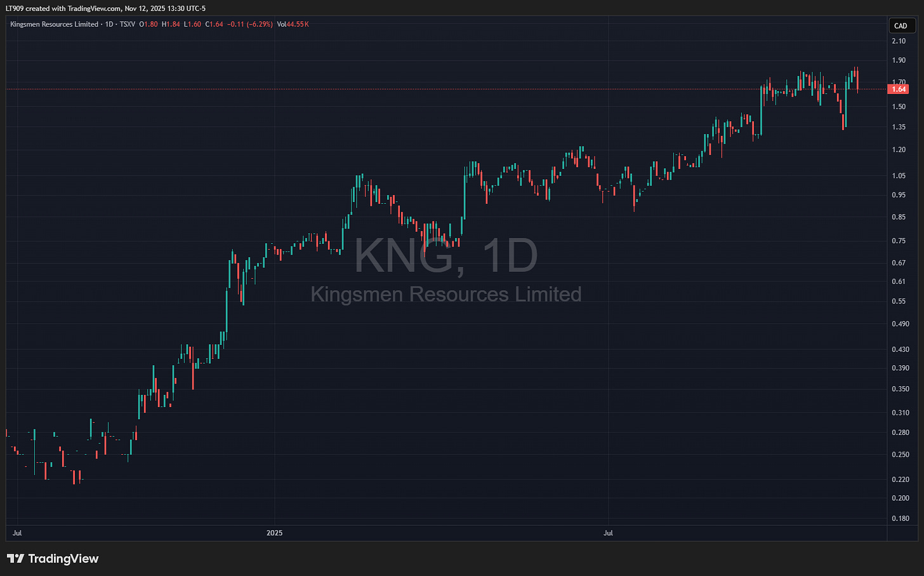Click the Open value O1.80
Viewport: 924px width, 576px height.
pyautogui.click(x=148, y=24)
